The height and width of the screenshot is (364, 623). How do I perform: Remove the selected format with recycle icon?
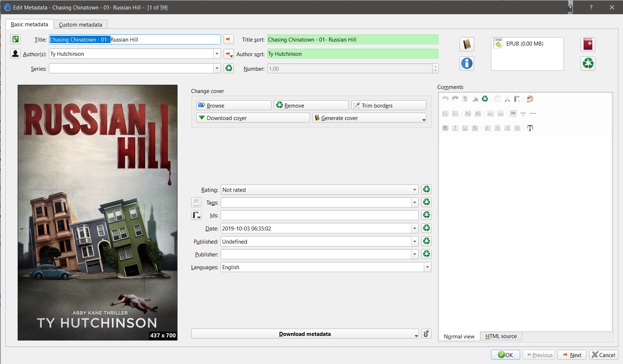(x=588, y=63)
